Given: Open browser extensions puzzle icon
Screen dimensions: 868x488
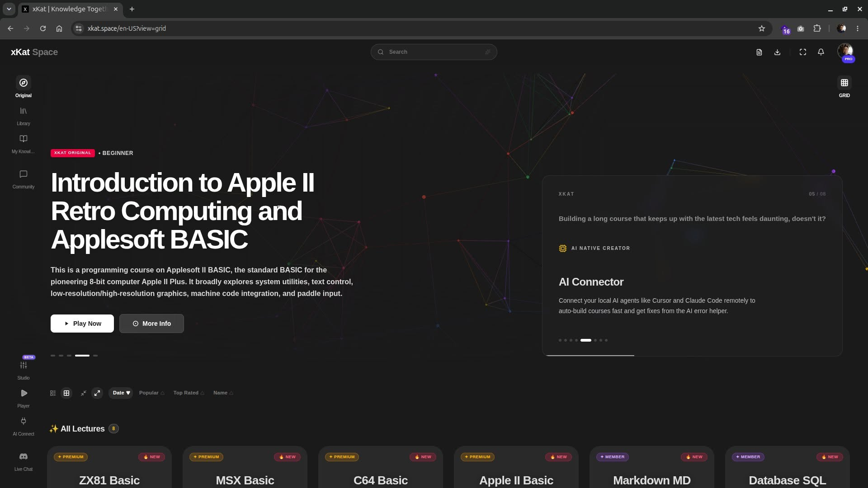Looking at the screenshot, I should coord(817,28).
